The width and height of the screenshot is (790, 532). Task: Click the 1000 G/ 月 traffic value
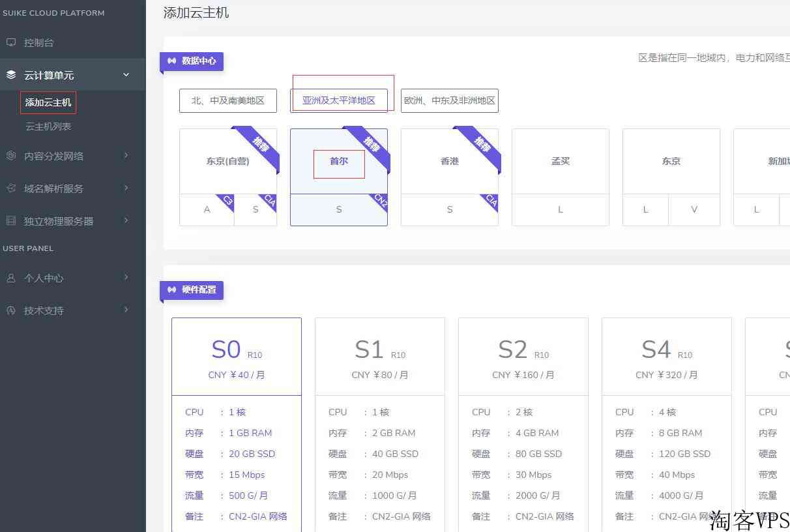click(394, 495)
